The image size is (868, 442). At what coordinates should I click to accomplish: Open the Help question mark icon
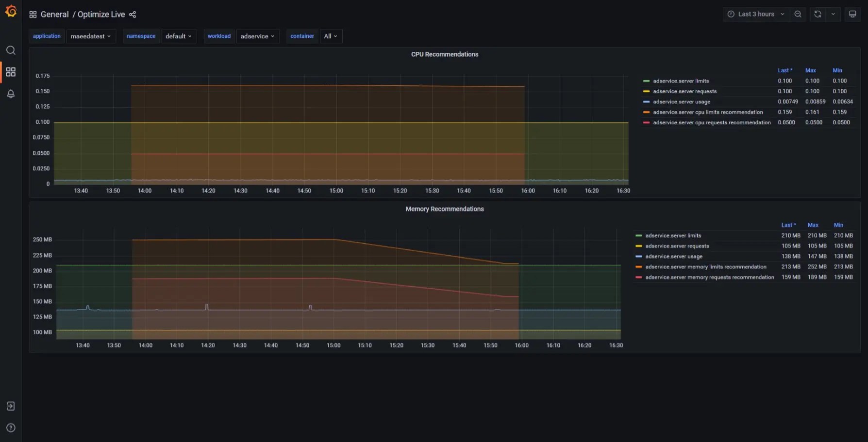(x=11, y=428)
